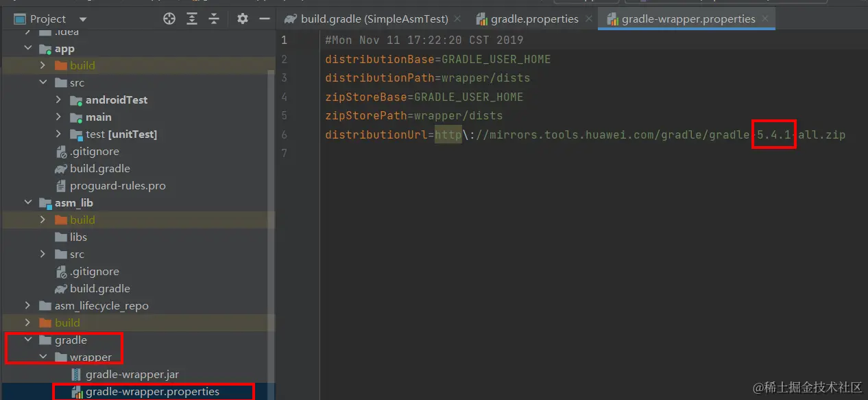Switch to build.gradle (SimpleAsmTest) tab

click(374, 19)
